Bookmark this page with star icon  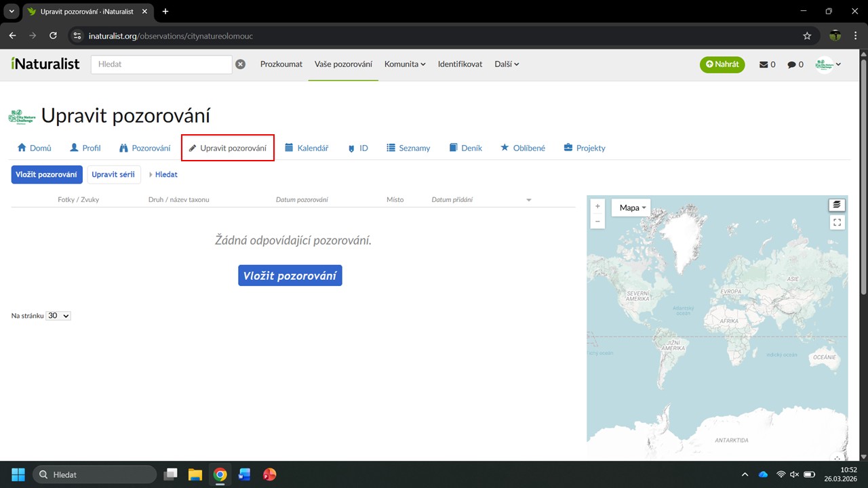click(807, 36)
